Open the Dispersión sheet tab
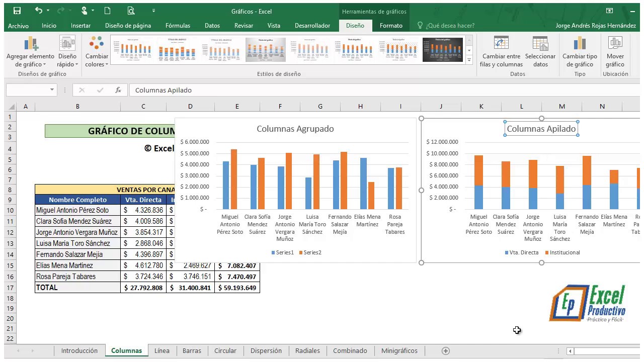The width and height of the screenshot is (644, 362). coord(266,351)
